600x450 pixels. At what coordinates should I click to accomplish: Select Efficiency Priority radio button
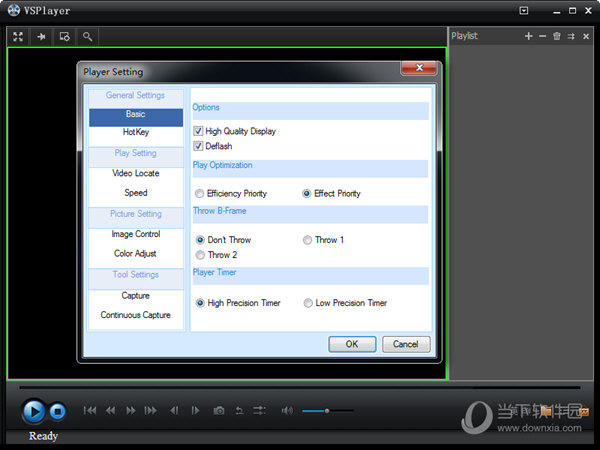(200, 194)
